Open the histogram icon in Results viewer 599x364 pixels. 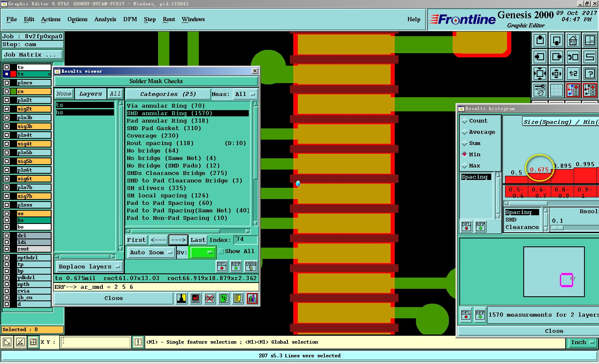click(x=252, y=298)
